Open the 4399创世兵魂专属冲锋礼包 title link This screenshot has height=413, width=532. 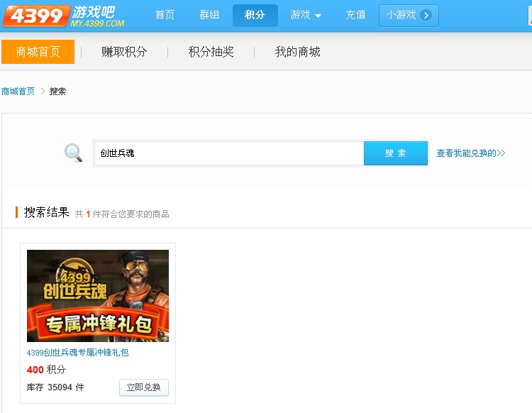(78, 353)
